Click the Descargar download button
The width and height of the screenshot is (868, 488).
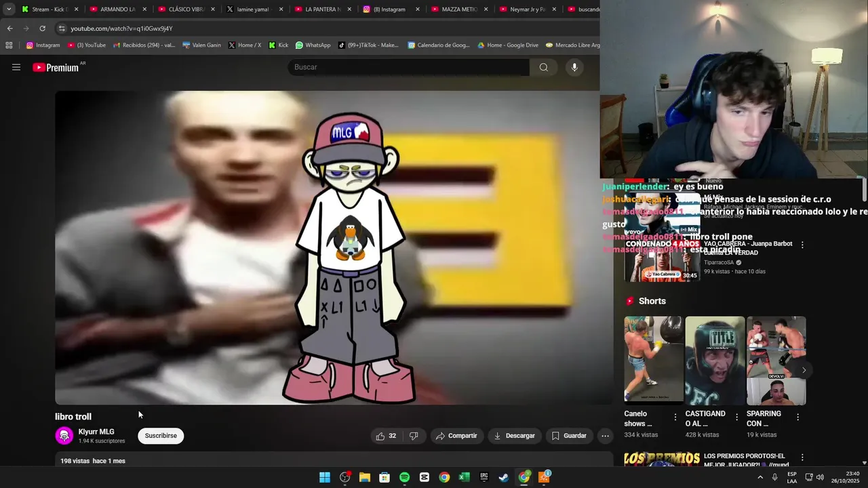[514, 436]
